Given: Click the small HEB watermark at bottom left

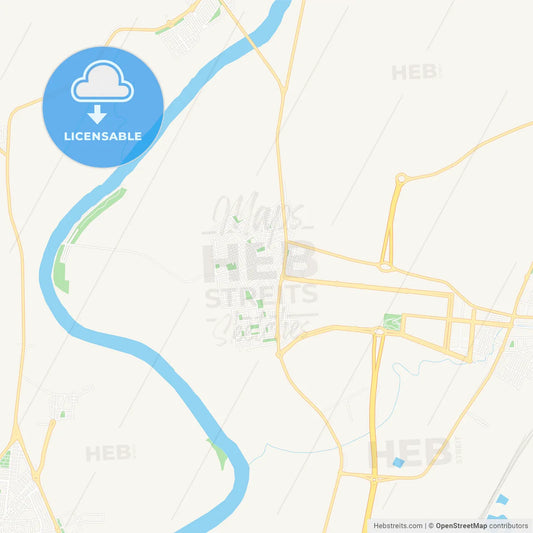Looking at the screenshot, I should pyautogui.click(x=110, y=453).
